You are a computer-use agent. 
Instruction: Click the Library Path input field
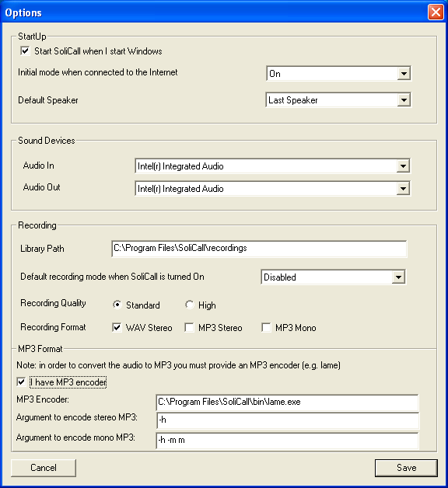[259, 249]
